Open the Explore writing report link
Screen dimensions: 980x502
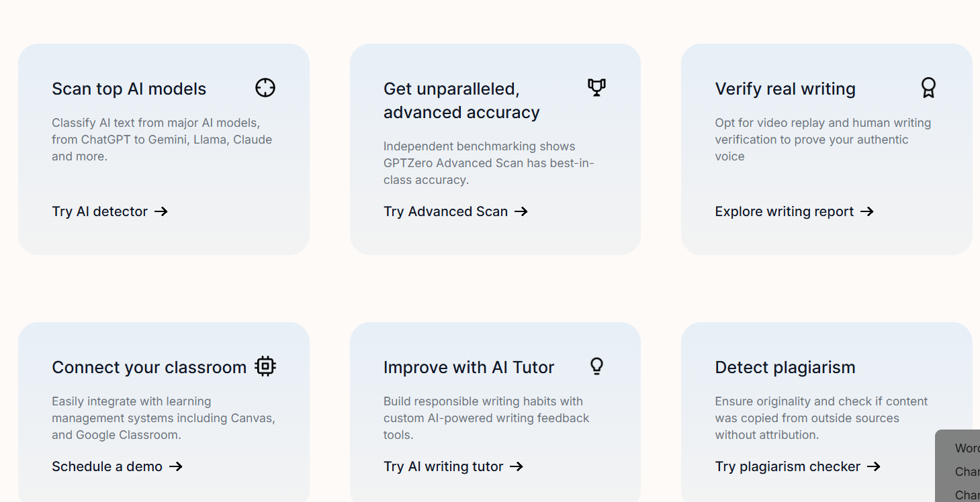784,211
